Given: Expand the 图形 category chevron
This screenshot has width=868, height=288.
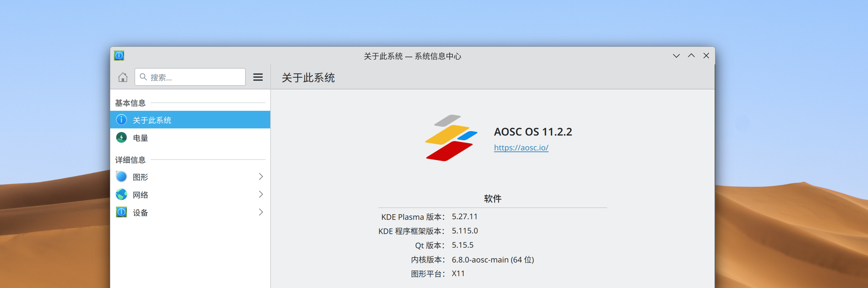Looking at the screenshot, I should pos(261,177).
